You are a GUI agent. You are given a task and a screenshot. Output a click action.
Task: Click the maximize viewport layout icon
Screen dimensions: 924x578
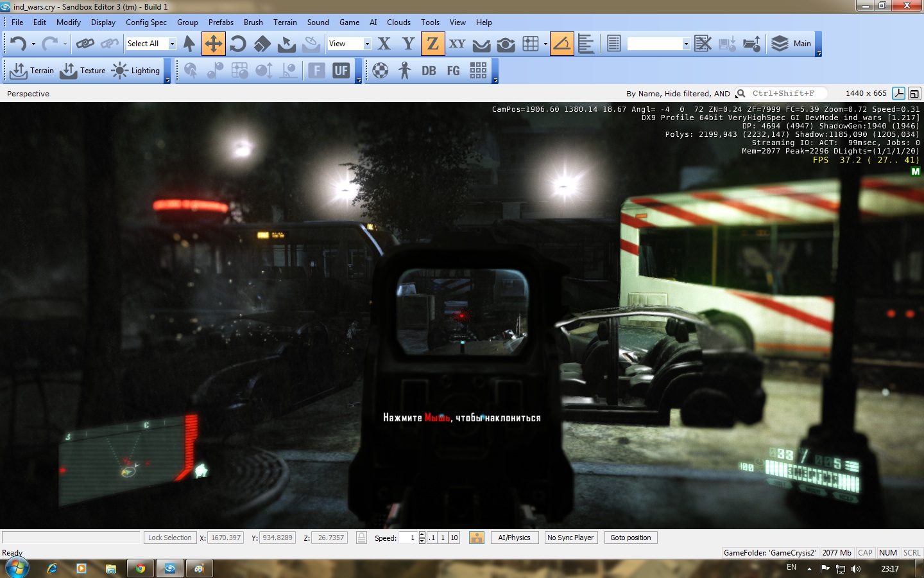point(914,93)
